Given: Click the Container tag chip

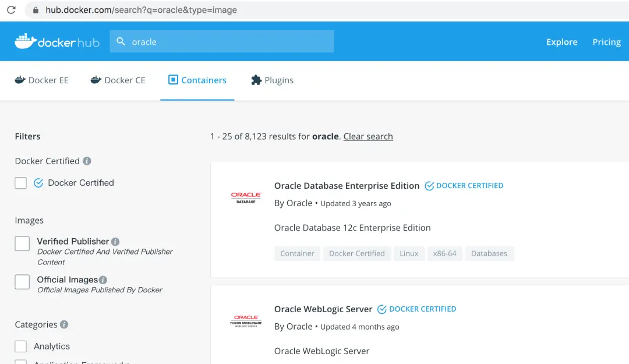Looking at the screenshot, I should click(x=297, y=253).
